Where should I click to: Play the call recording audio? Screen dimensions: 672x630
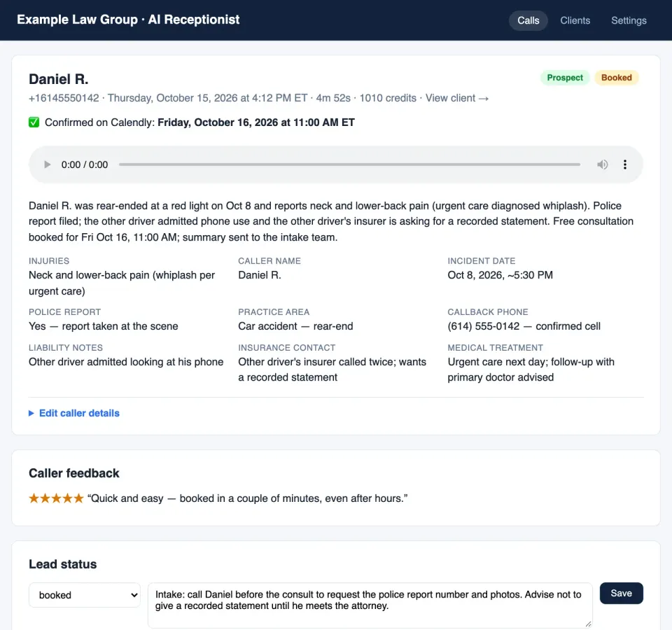point(47,164)
